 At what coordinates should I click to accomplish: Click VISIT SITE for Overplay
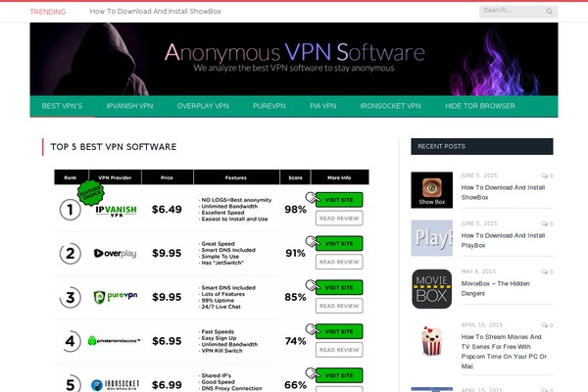(339, 244)
